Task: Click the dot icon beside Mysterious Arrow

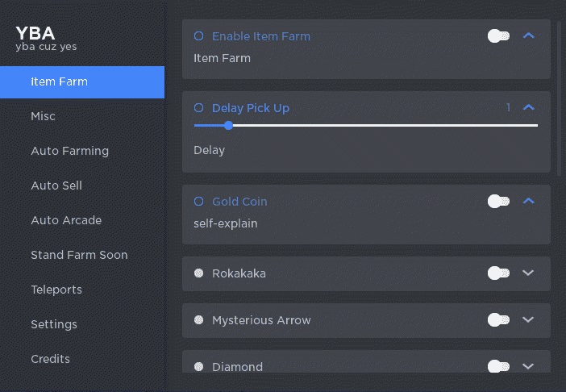Action: pos(199,320)
